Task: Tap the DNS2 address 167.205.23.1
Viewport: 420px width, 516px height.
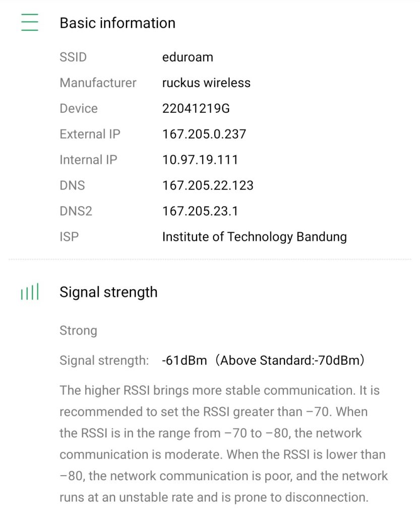Action: tap(200, 211)
